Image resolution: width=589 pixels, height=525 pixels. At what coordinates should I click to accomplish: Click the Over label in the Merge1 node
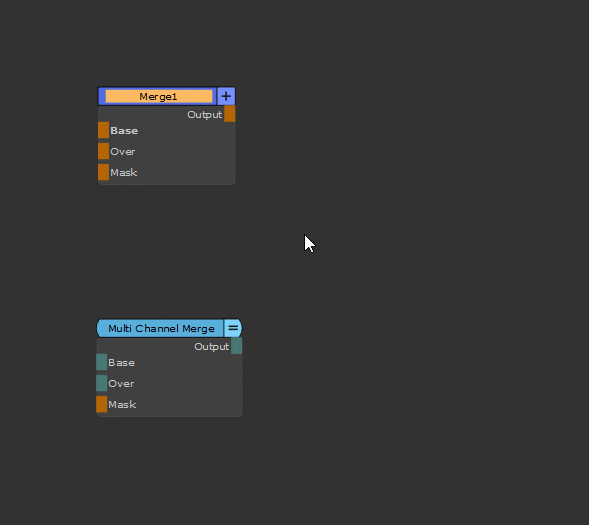pyautogui.click(x=122, y=152)
